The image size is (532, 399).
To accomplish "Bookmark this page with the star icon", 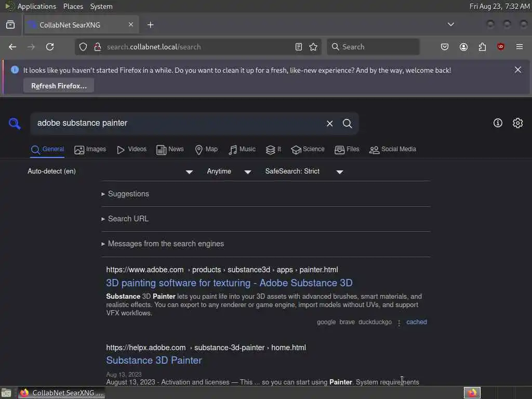I will pos(313,47).
